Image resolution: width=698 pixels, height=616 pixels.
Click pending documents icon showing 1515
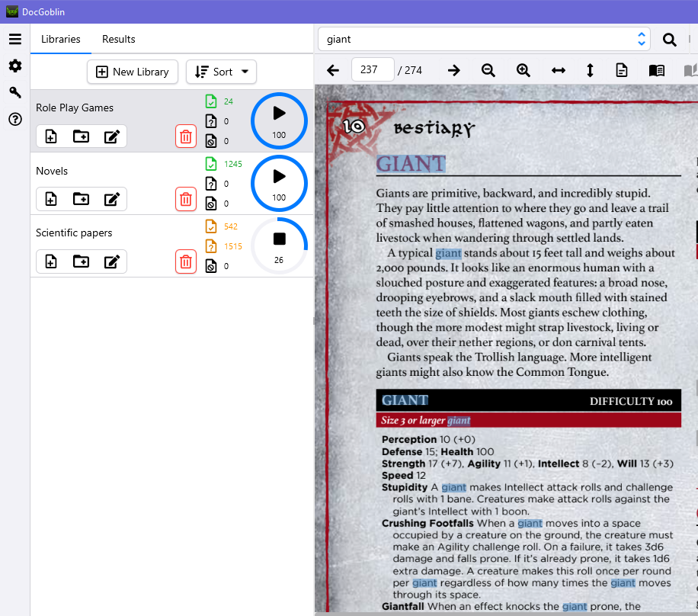point(211,246)
